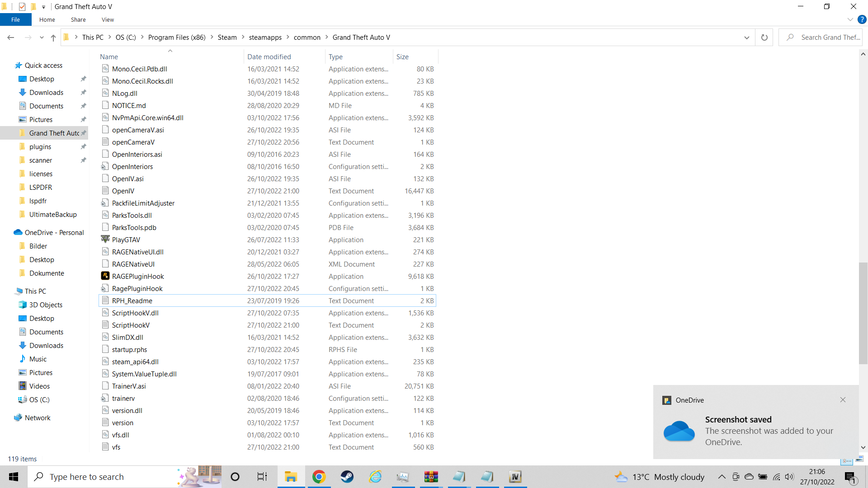
Task: Switch to large icons view button
Action: coord(859,459)
